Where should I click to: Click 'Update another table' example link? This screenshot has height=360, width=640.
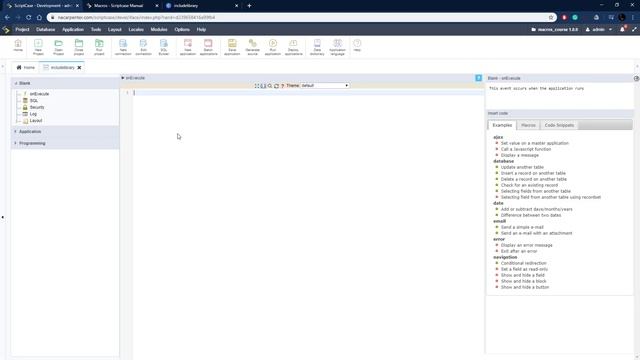[x=522, y=167]
